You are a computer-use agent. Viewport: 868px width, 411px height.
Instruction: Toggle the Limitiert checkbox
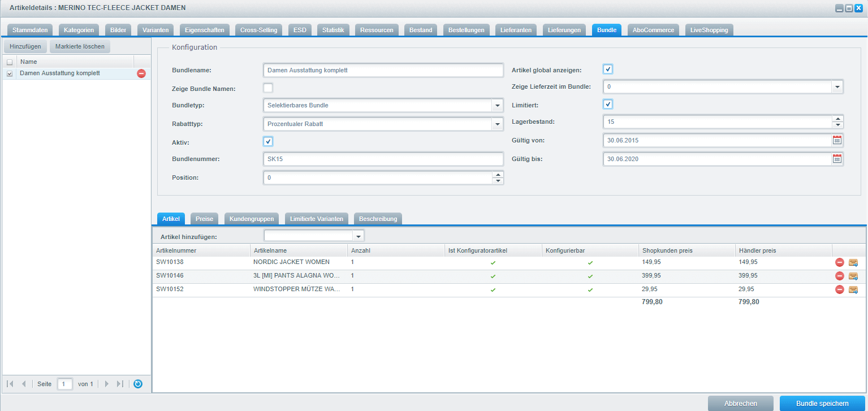[x=608, y=104]
